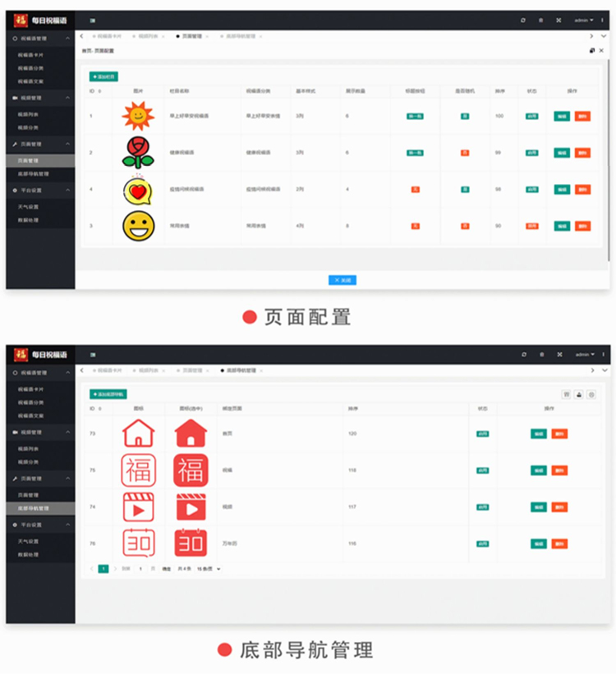
Task: Click the sun image in the 早上好早安祝福语 row
Action: (137, 116)
